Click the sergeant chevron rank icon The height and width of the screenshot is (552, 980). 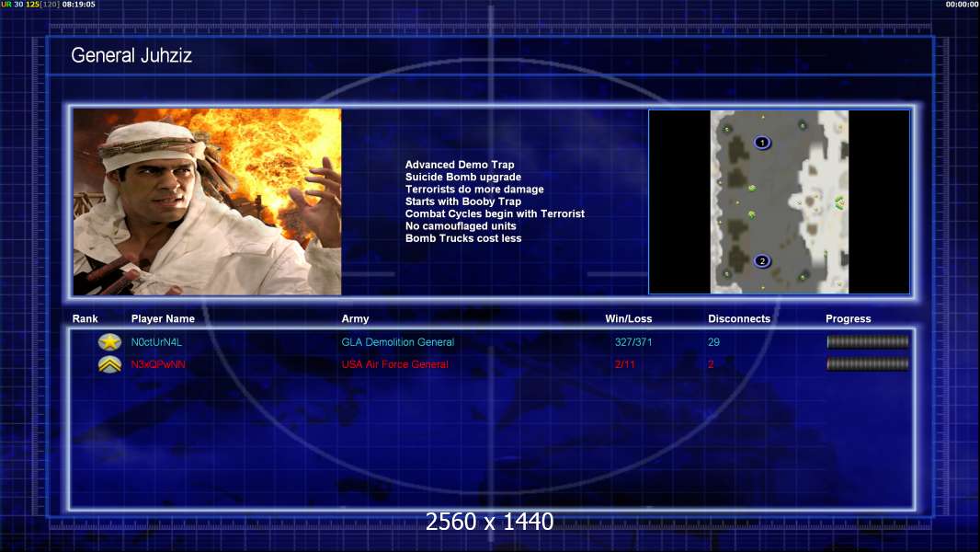tap(109, 364)
